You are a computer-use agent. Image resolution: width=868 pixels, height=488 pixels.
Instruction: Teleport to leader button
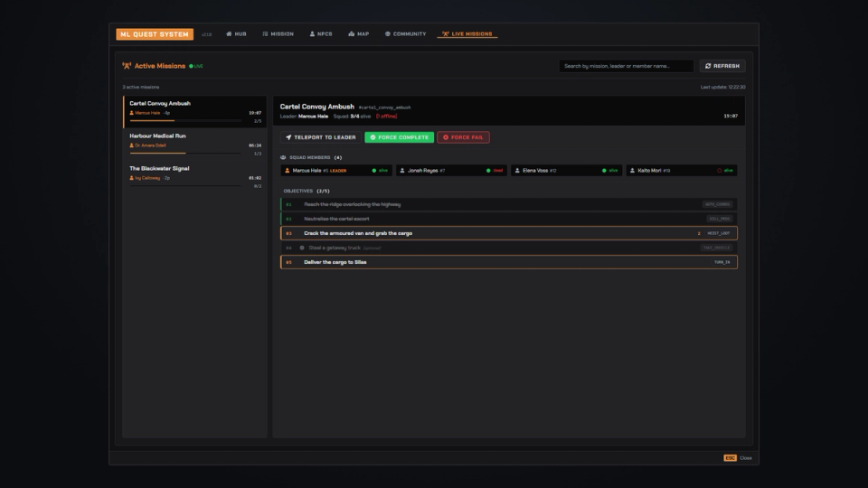click(x=320, y=137)
